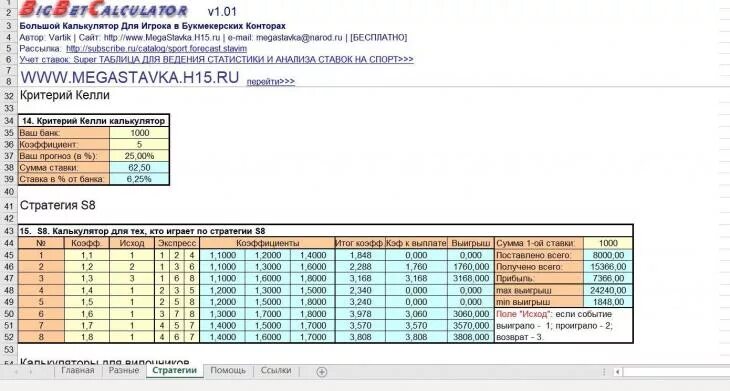Open the Ссылки sheet tab
730x391 pixels.
(276, 371)
